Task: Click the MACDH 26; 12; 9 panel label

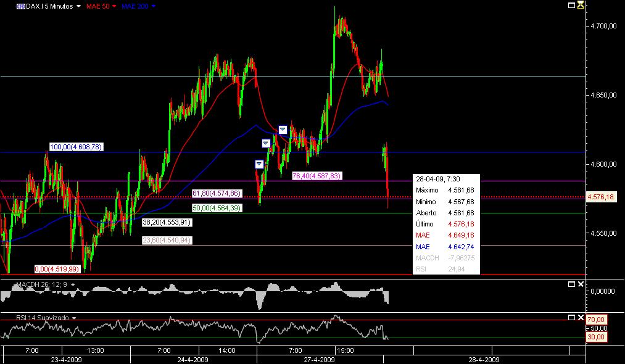Action: pos(41,284)
